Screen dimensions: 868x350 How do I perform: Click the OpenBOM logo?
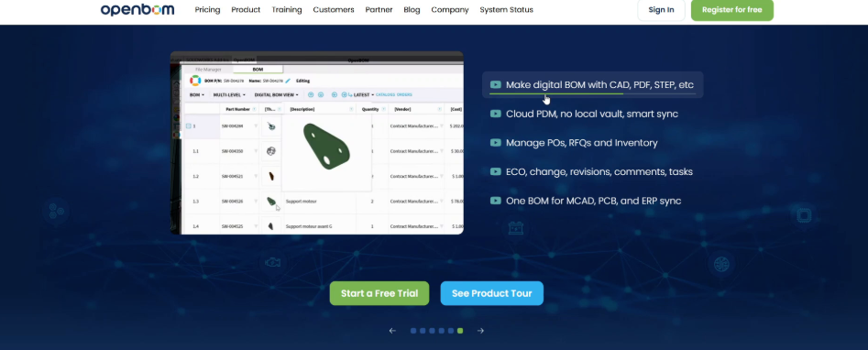pyautogui.click(x=137, y=9)
